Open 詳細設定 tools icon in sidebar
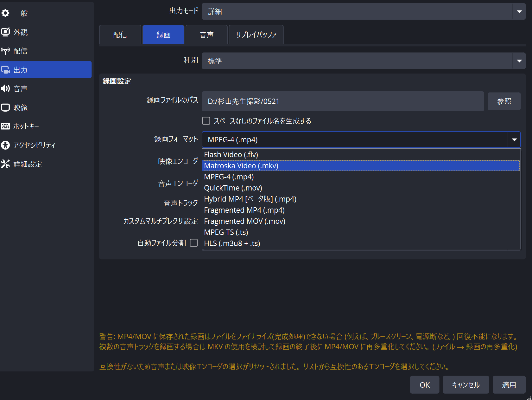Viewport: 532px width, 400px height. 5,164
